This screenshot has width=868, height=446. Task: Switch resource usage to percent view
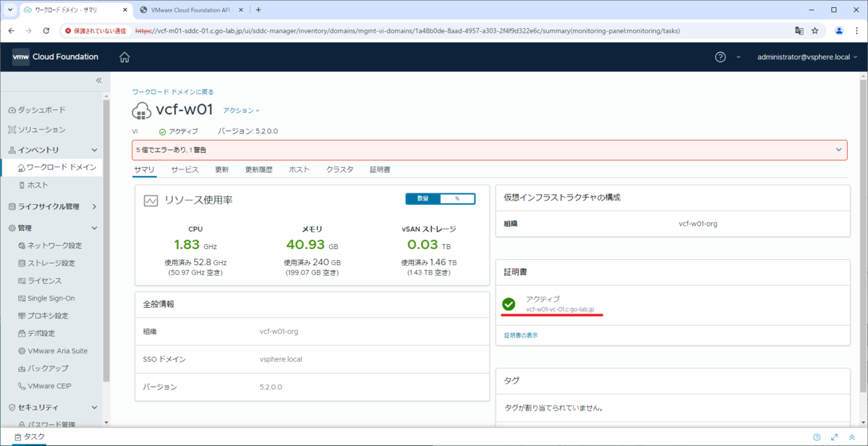[457, 198]
